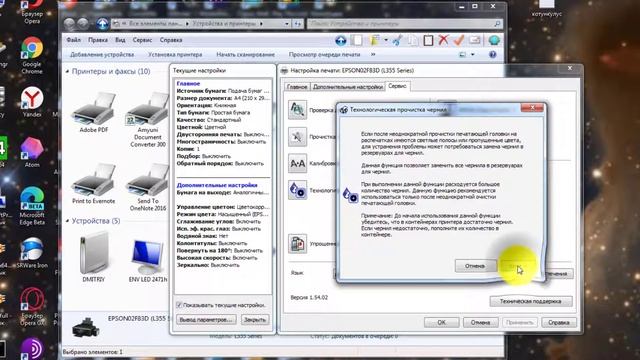The width and height of the screenshot is (640, 360).
Task: Switch to the Главное tab
Action: [297, 87]
